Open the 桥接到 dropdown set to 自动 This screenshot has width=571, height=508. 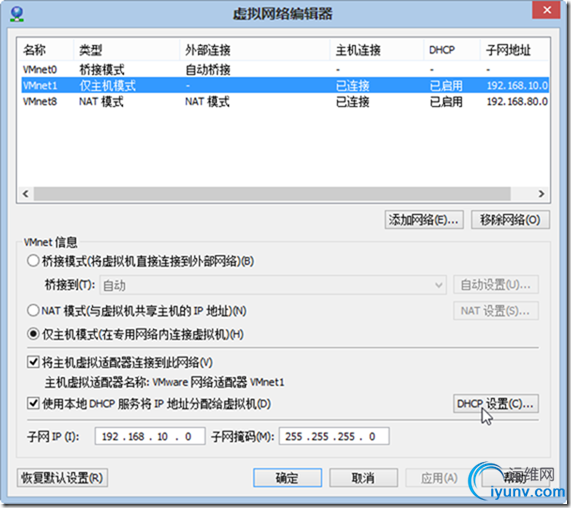point(273,285)
